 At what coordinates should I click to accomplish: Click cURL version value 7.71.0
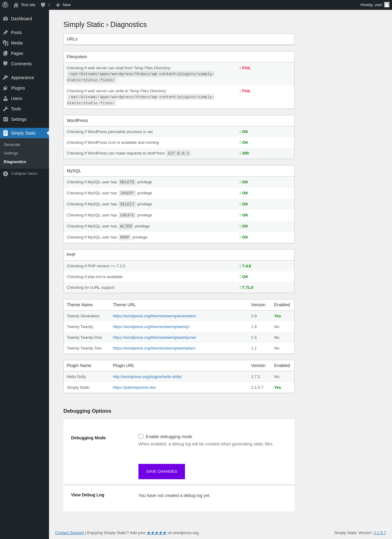(247, 288)
